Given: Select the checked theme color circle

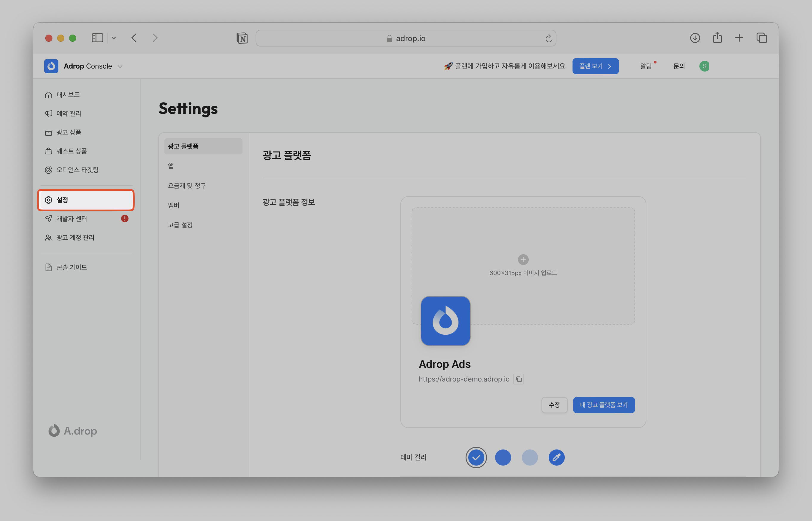Looking at the screenshot, I should 476,458.
